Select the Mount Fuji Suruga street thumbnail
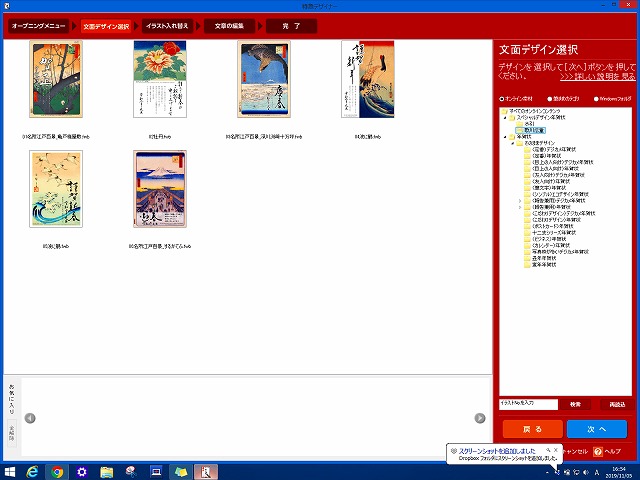The width and height of the screenshot is (640, 480). (160, 189)
